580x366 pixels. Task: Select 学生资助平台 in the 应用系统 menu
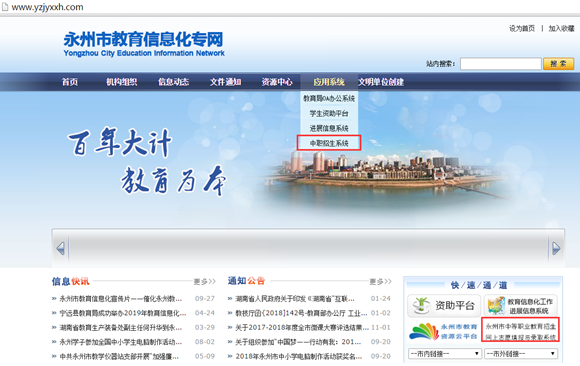329,113
